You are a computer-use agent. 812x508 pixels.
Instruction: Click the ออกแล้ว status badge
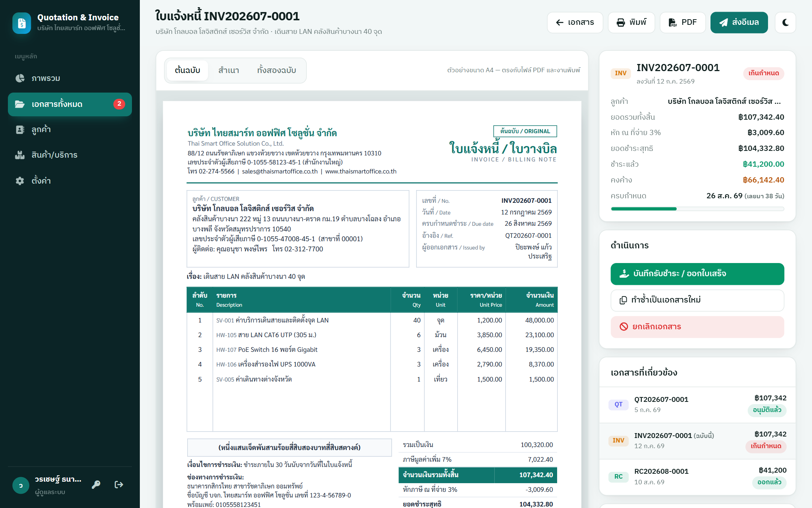(769, 482)
